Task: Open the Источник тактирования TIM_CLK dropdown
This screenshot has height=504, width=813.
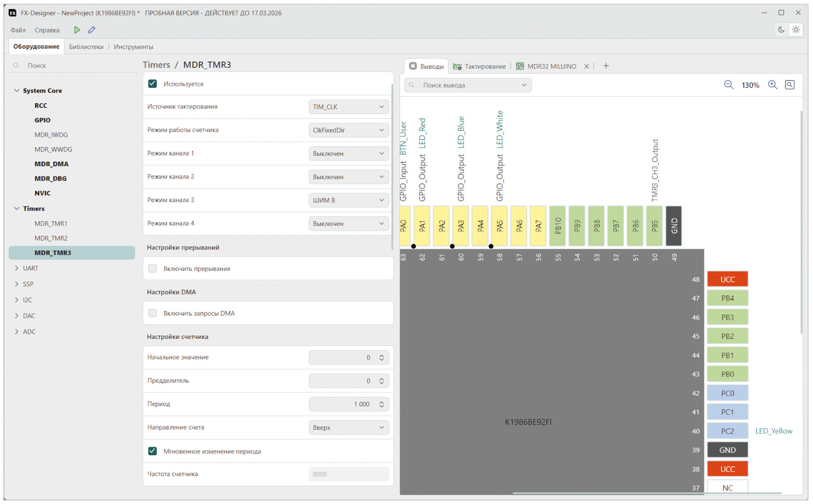Action: (x=348, y=107)
